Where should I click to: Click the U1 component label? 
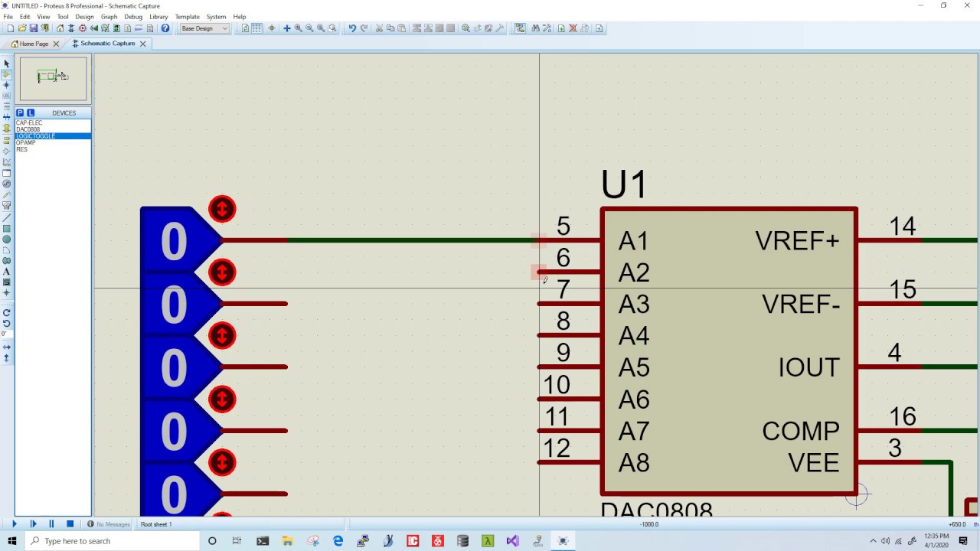624,185
